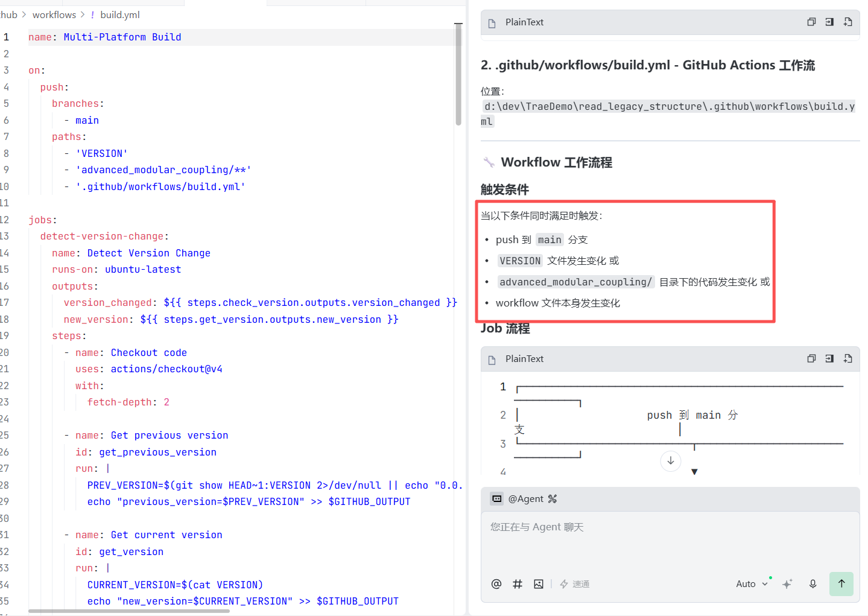Click inline code 'advanced_modular_coupling/' in chat

click(575, 282)
